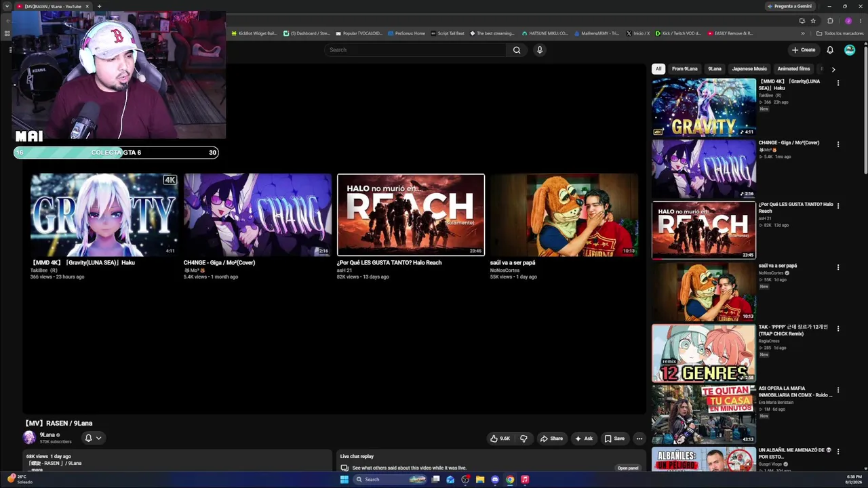This screenshot has height=488, width=868.
Task: Open Google Chrome from the taskbar
Action: coord(510,479)
